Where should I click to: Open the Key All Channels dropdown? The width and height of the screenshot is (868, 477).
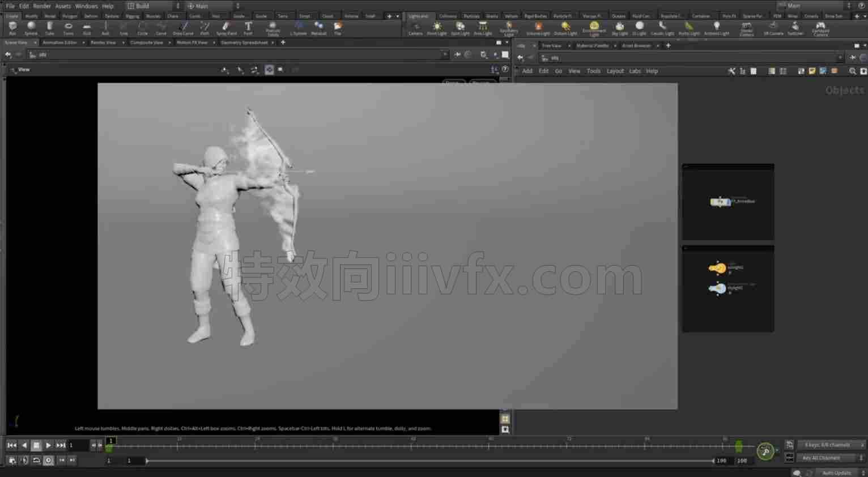coord(831,458)
